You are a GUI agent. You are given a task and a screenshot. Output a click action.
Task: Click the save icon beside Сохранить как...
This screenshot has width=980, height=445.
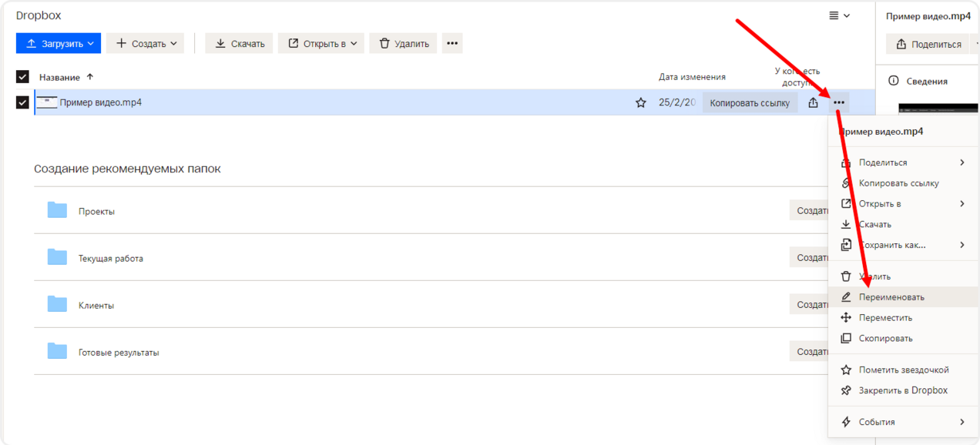coord(846,245)
